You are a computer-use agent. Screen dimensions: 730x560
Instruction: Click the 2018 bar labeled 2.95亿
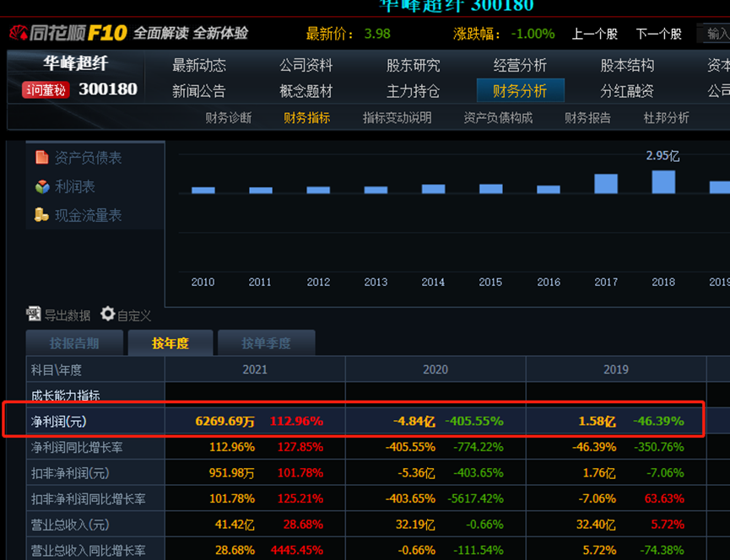663,182
